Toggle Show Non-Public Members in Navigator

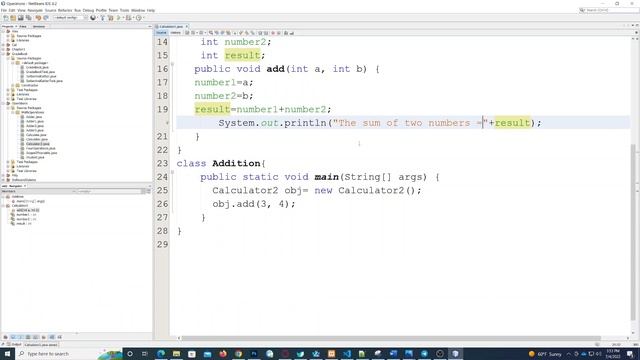pyautogui.click(x=28, y=337)
